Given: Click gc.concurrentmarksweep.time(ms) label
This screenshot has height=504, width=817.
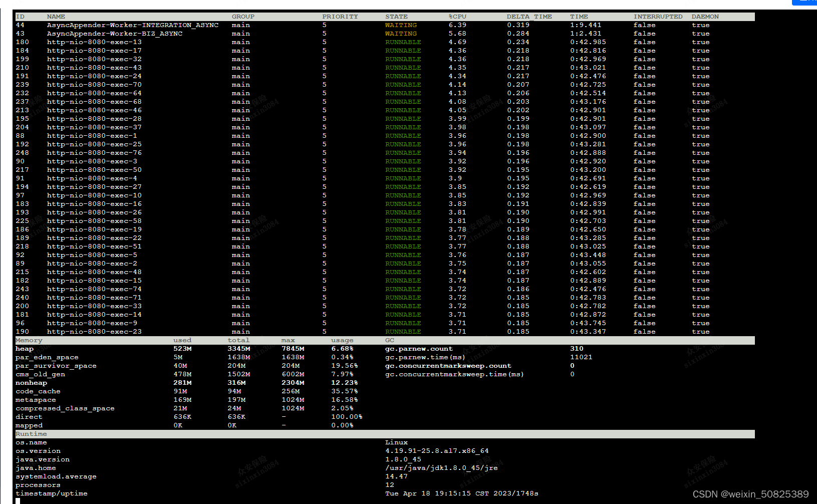Looking at the screenshot, I should click(454, 374).
